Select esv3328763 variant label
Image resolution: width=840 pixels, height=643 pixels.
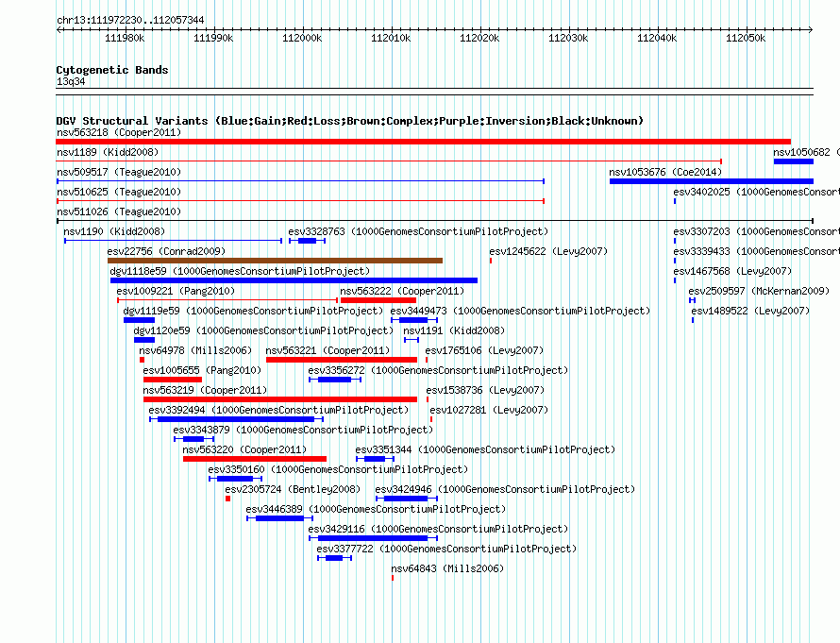tap(418, 231)
